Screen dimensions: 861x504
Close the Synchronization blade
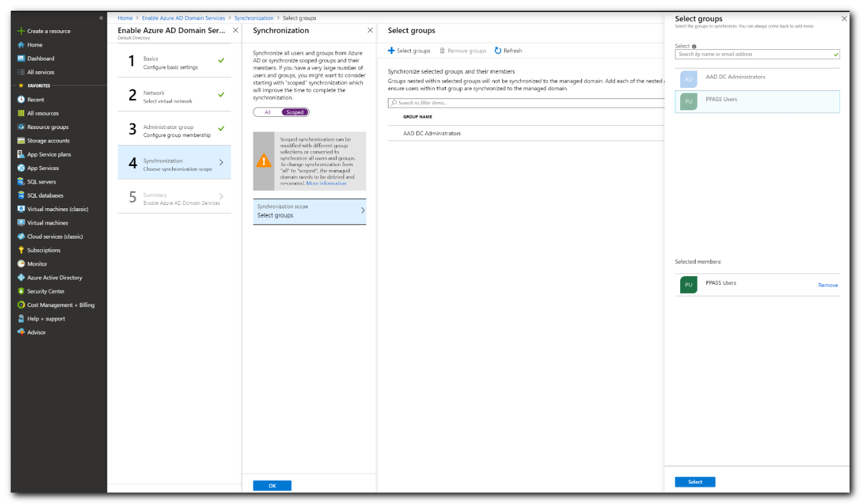pyautogui.click(x=370, y=30)
